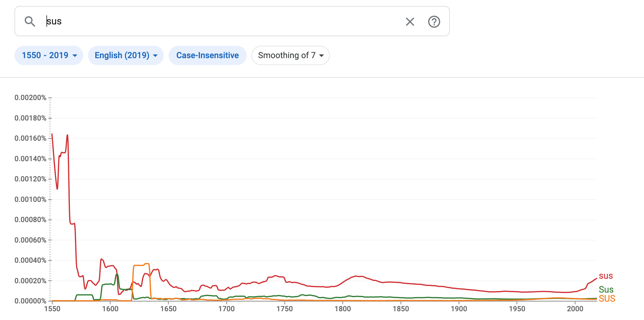The width and height of the screenshot is (644, 320).
Task: Click the 1800 x-axis year label
Action: pyautogui.click(x=343, y=309)
